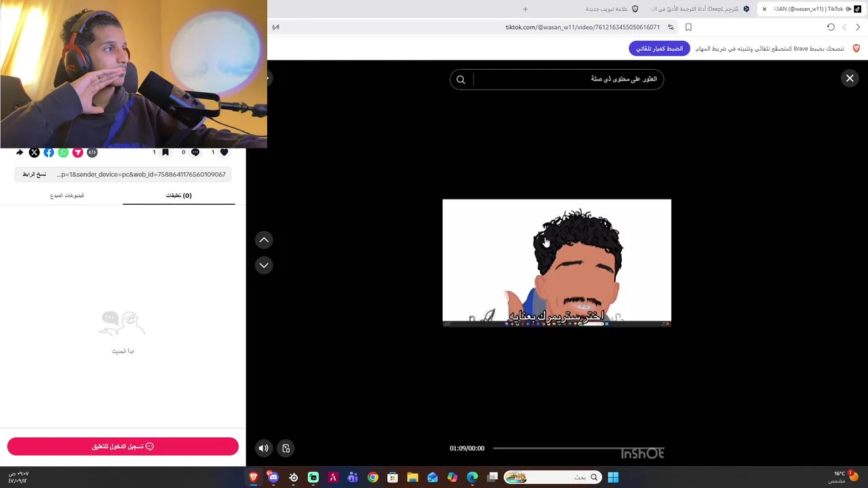Viewport: 868px width, 488px height.
Task: Open comments via the speech bubble icon
Action: [x=195, y=152]
